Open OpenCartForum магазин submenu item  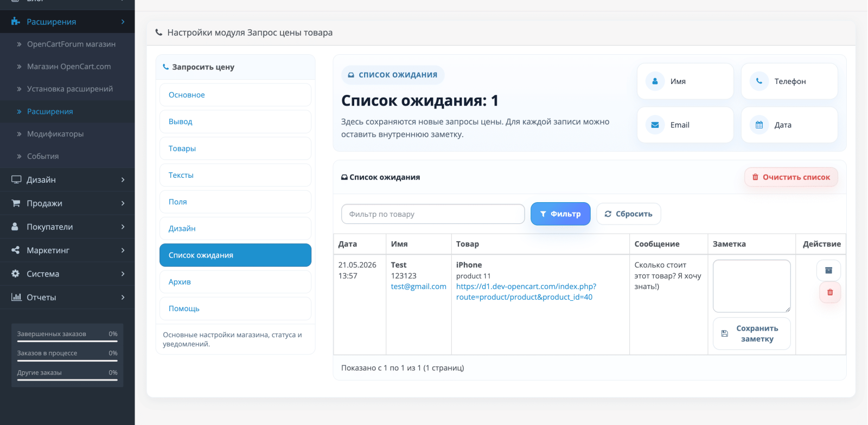(x=67, y=44)
